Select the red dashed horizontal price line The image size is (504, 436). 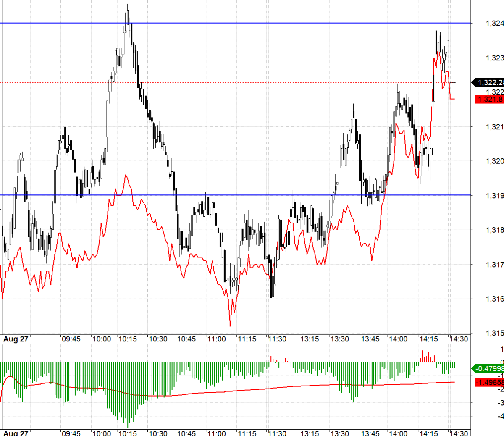(x=252, y=82)
